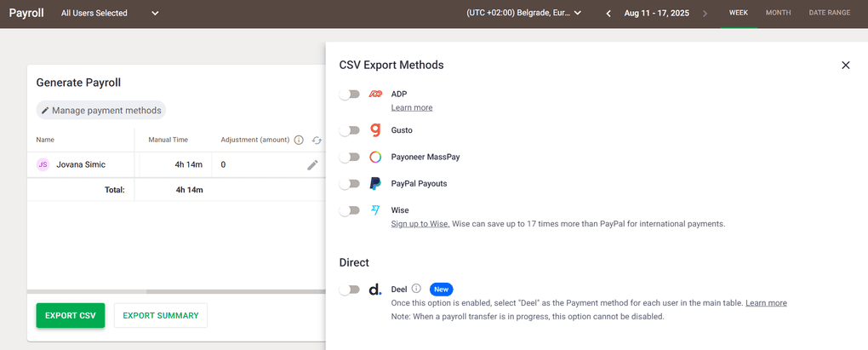This screenshot has width=868, height=350.
Task: Click the Jovana Simic name cell
Action: pyautogui.click(x=81, y=164)
